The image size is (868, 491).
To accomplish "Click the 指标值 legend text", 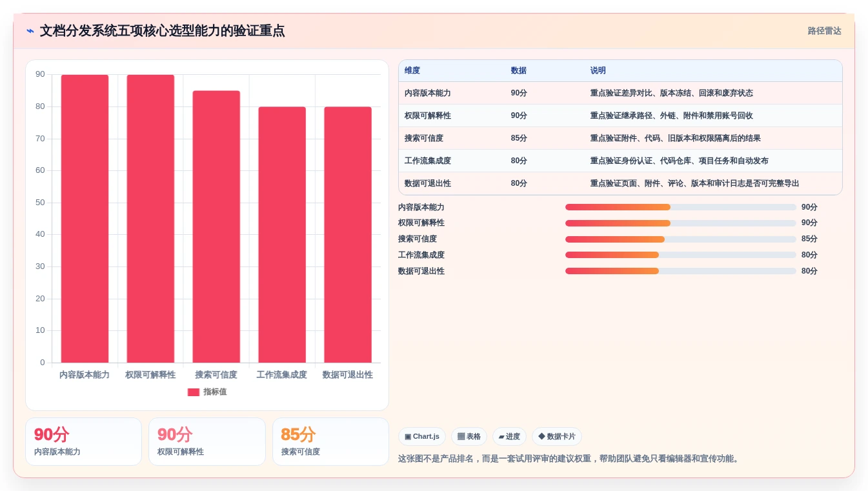I will (215, 392).
